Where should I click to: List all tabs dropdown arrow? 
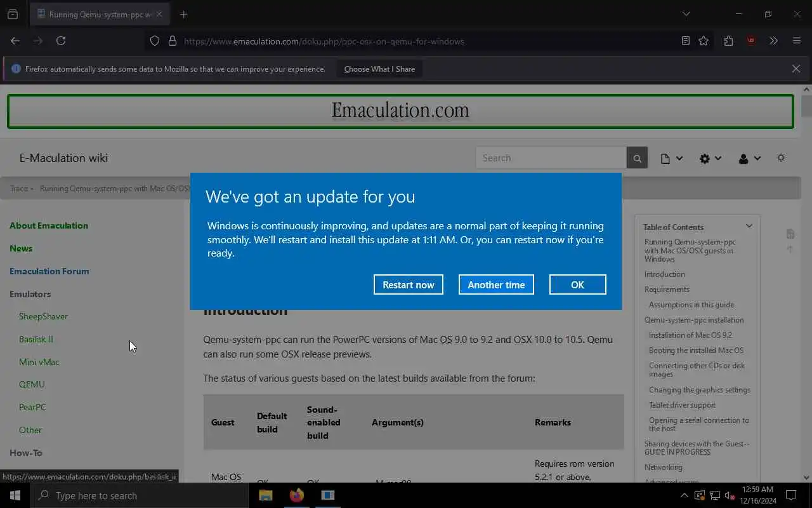coord(686,14)
